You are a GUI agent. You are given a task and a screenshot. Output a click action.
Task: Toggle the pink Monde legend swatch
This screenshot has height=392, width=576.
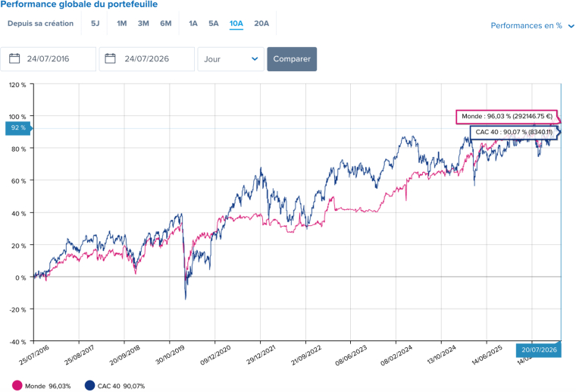pos(17,385)
